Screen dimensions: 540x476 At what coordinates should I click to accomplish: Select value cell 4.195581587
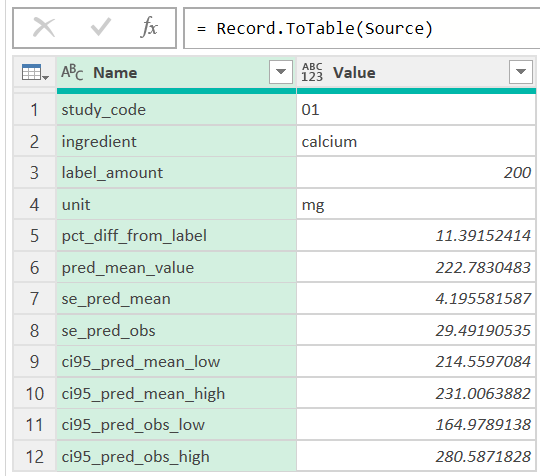[416, 299]
